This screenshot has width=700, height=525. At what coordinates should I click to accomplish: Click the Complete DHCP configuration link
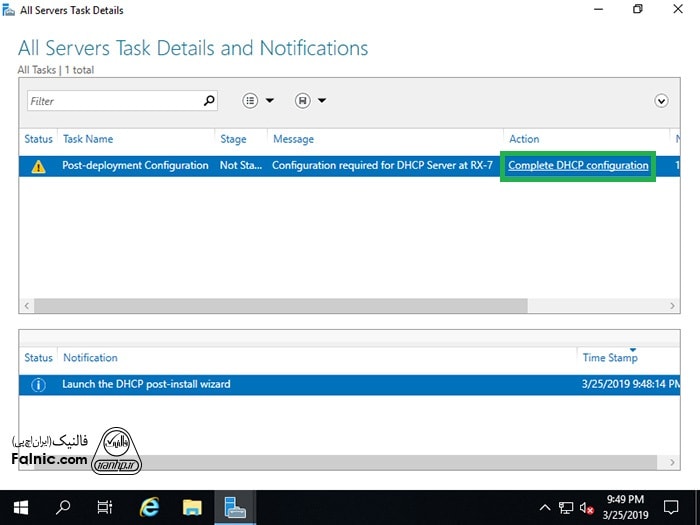[x=578, y=165]
